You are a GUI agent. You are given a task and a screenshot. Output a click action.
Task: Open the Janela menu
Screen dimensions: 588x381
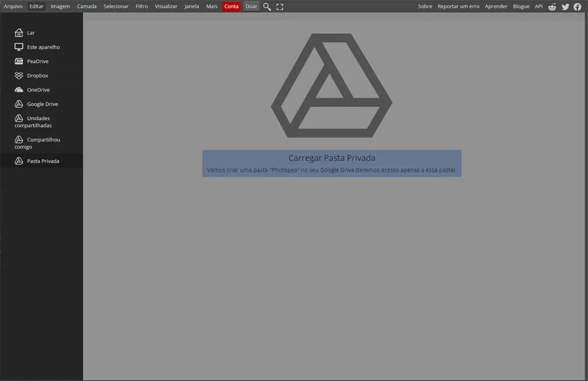[x=192, y=6]
